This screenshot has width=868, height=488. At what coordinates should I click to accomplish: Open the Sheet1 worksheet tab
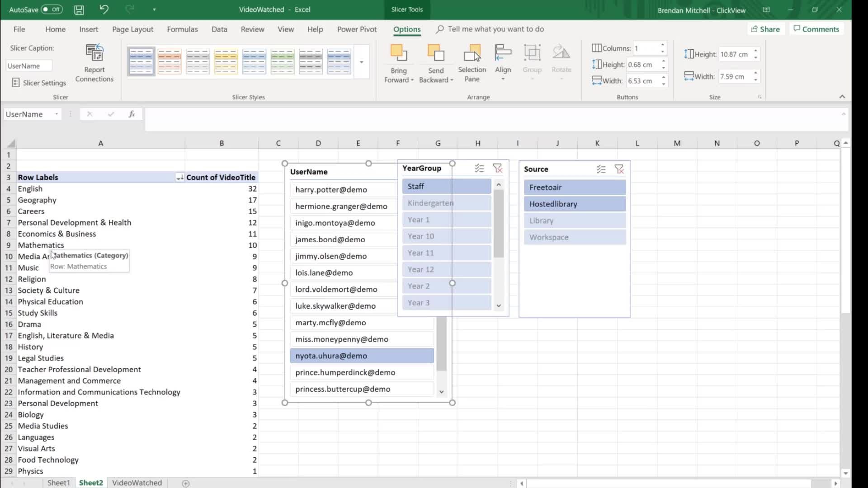click(x=58, y=483)
